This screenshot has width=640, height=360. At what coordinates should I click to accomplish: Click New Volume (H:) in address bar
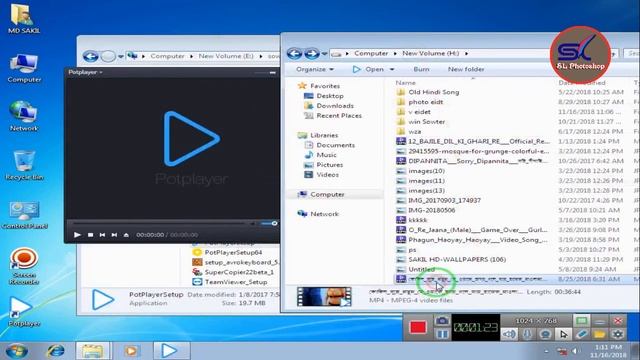[430, 53]
